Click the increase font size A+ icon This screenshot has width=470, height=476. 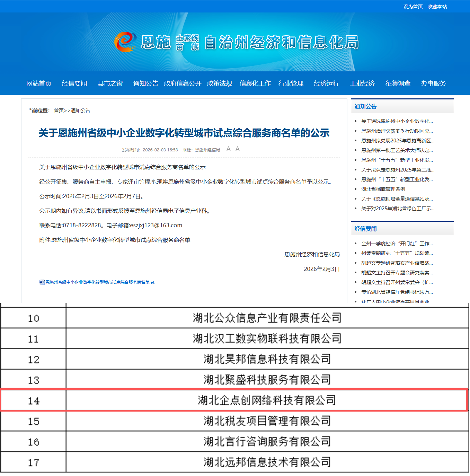[229, 149]
